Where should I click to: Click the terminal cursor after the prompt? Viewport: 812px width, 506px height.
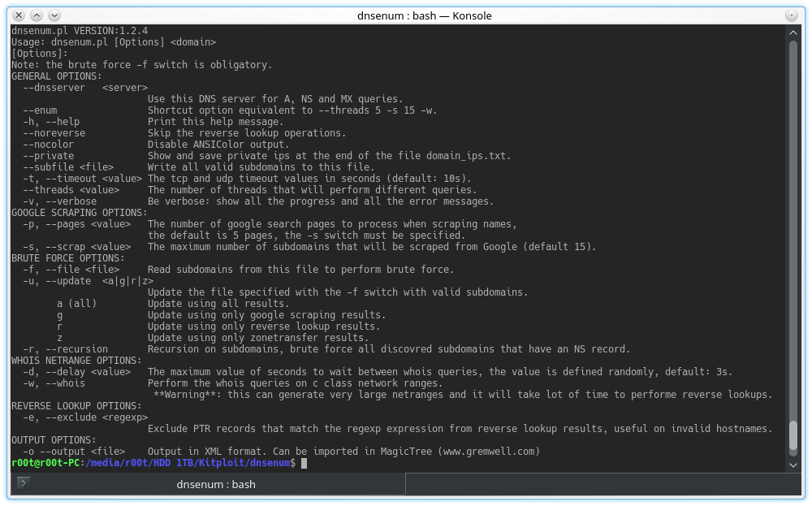(x=304, y=463)
